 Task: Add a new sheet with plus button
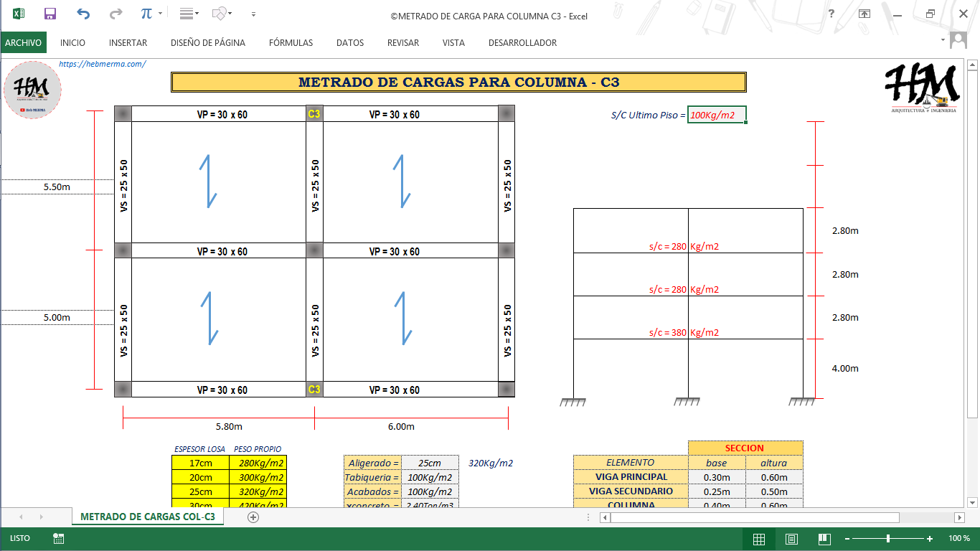(x=253, y=517)
